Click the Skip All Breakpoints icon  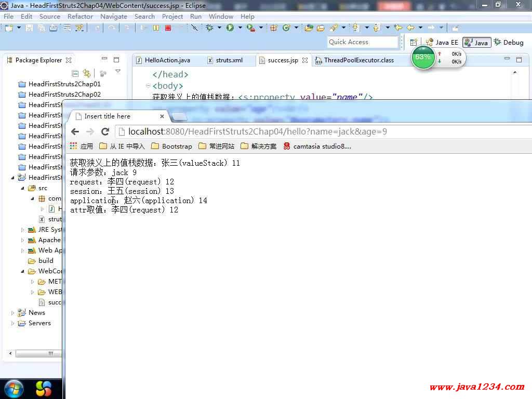pyautogui.click(x=194, y=28)
